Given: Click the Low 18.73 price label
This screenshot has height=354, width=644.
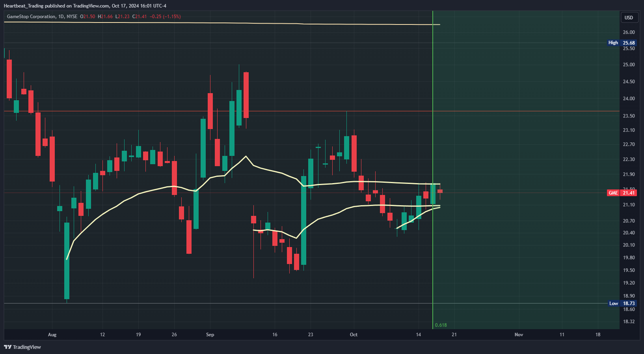Looking at the screenshot, I should (x=622, y=303).
